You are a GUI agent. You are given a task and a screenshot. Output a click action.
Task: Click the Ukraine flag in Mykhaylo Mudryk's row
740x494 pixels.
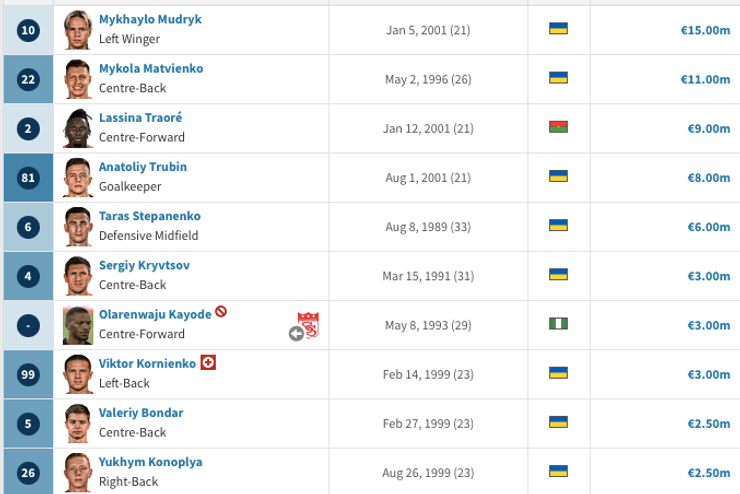tap(559, 28)
